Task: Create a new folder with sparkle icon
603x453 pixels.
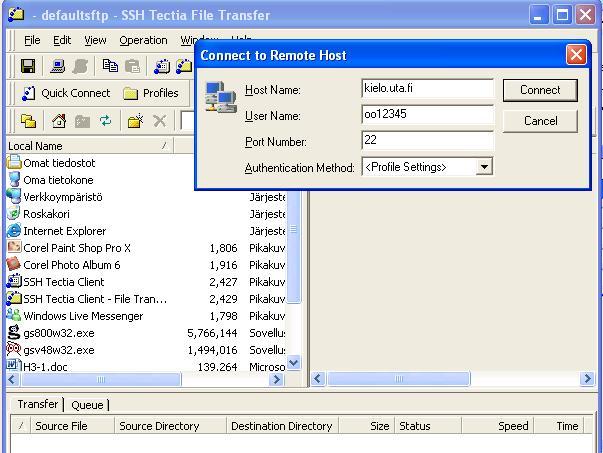Action: [x=135, y=121]
